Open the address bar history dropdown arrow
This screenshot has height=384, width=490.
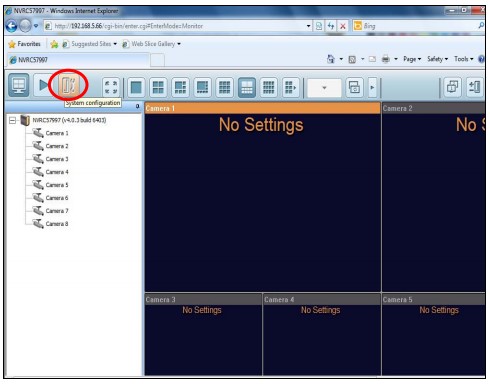click(308, 26)
